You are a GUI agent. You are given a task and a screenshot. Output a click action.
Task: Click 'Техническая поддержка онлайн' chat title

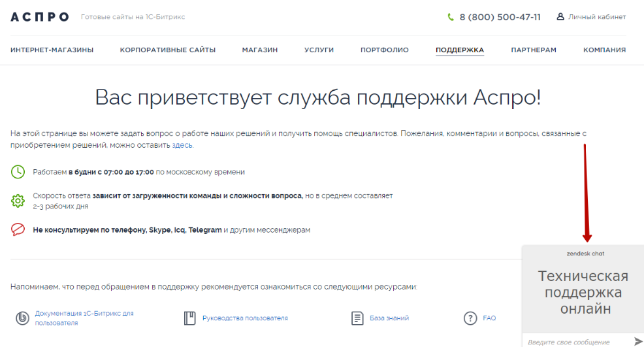tap(583, 292)
